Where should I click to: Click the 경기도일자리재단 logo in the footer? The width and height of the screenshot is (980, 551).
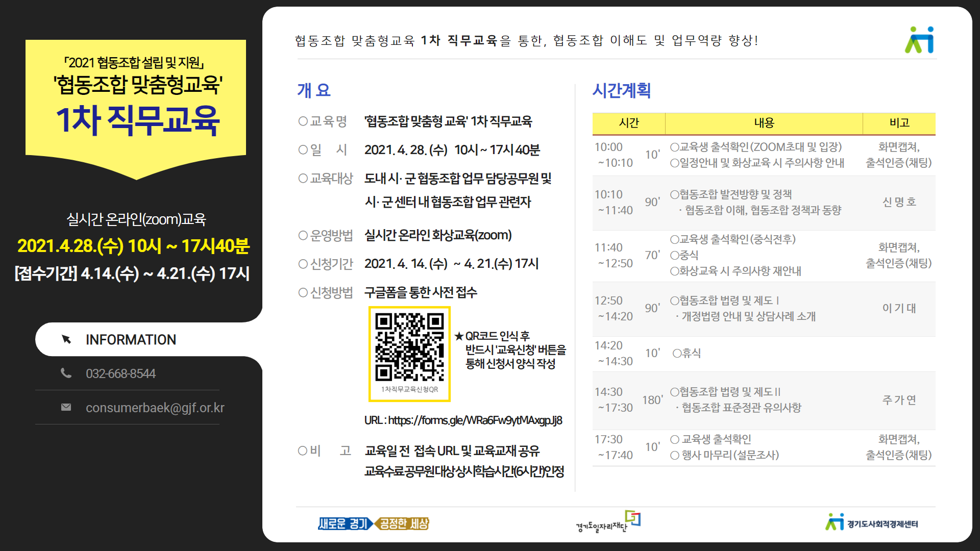click(608, 522)
